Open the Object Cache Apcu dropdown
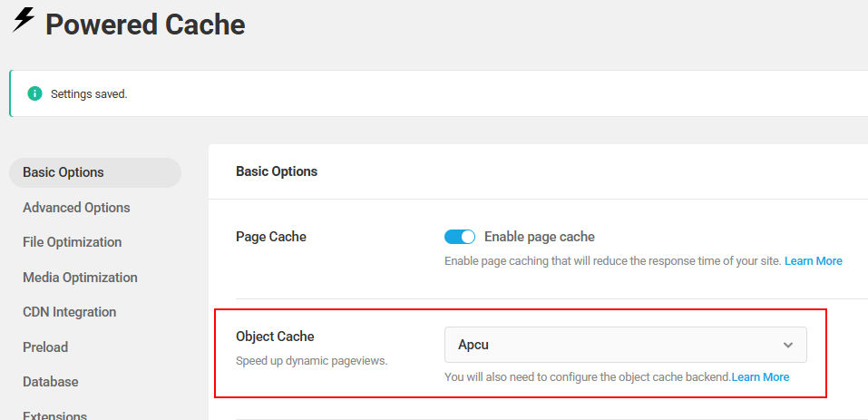The image size is (868, 420). pos(626,345)
